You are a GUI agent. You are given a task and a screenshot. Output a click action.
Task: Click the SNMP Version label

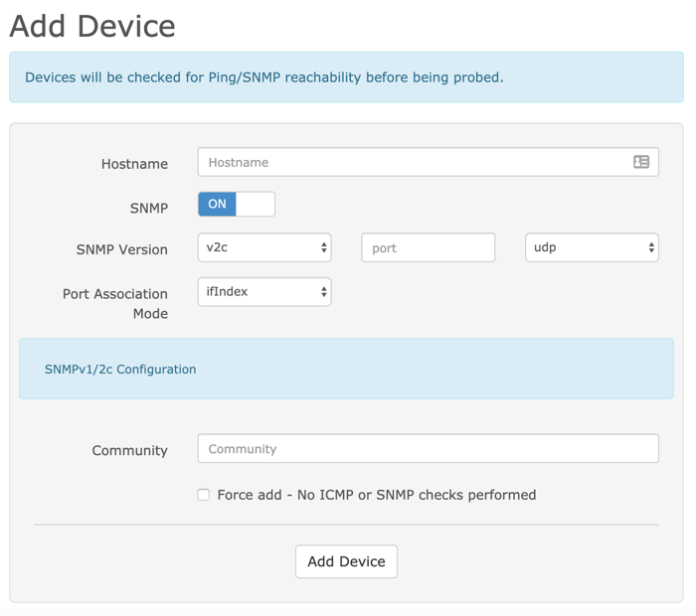click(121, 249)
